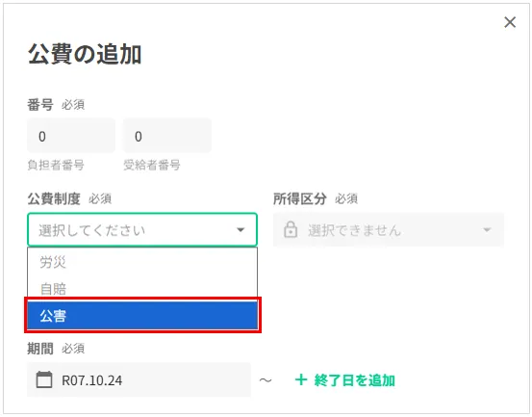
Task: Click the plus icon beside 終了日を追加
Action: (x=301, y=379)
